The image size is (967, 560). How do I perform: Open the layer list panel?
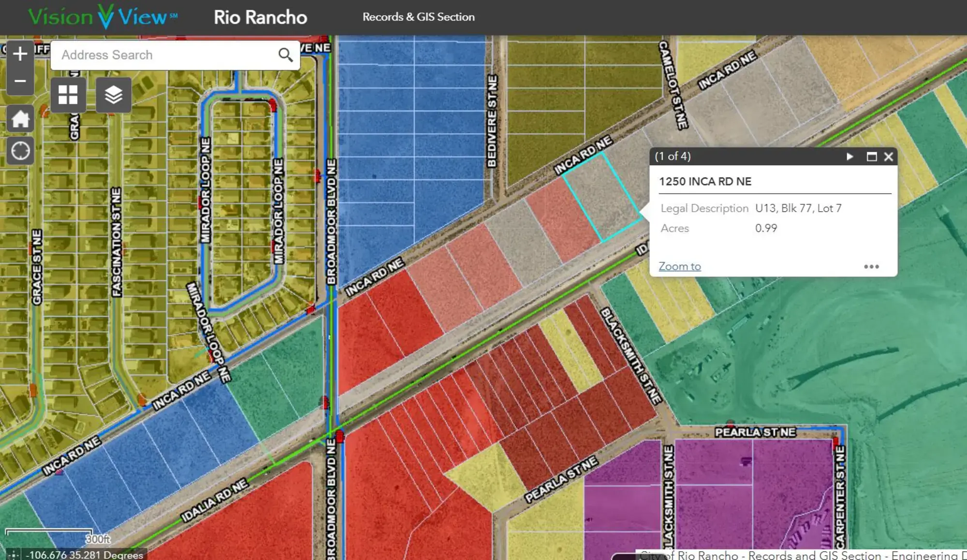pos(113,95)
